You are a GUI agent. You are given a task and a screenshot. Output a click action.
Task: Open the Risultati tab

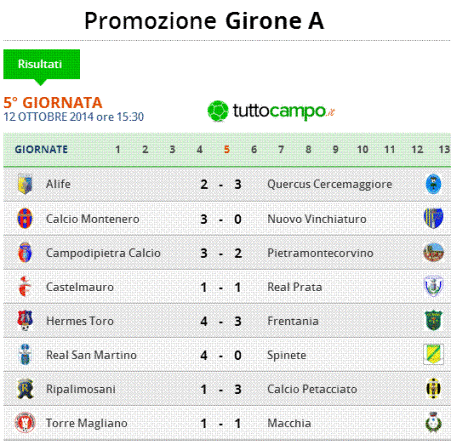42,64
